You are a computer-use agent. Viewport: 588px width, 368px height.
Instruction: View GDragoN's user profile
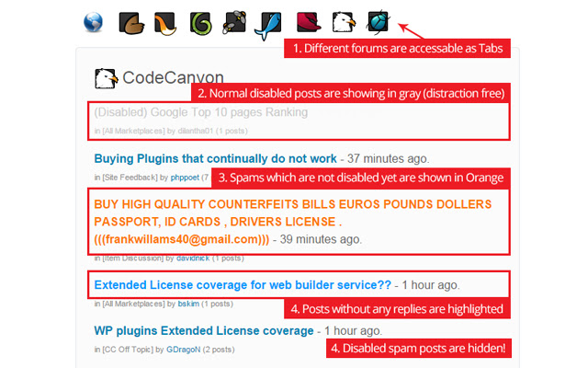[184, 350]
